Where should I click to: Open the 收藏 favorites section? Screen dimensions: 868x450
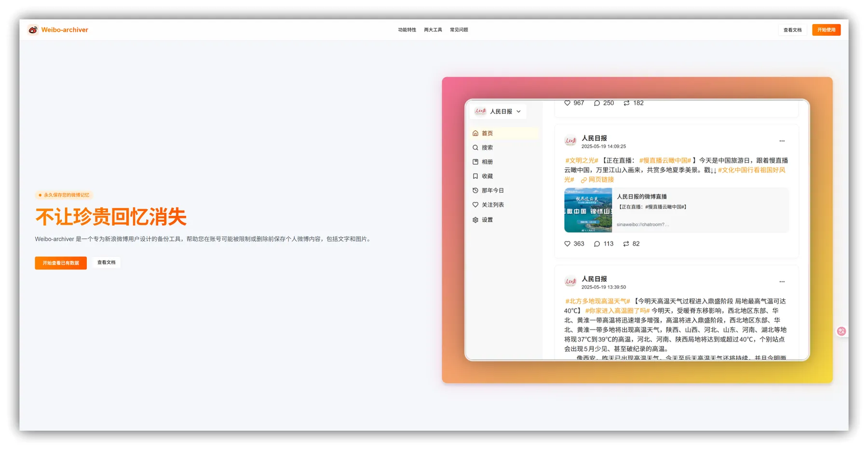click(487, 176)
